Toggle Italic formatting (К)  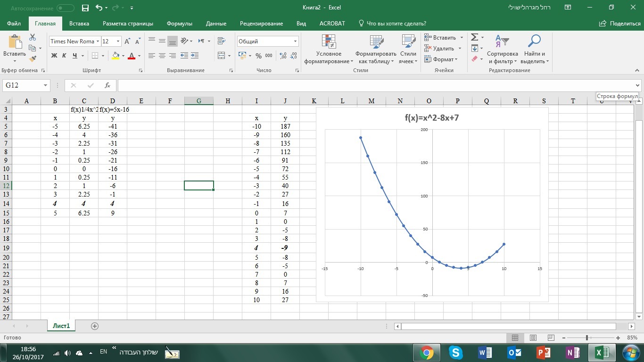[x=65, y=56]
